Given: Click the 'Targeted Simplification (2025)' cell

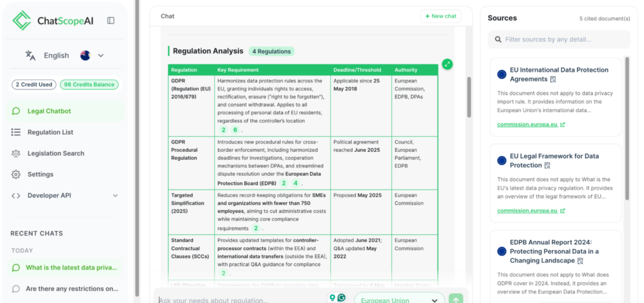Looking at the screenshot, I should click(191, 212).
